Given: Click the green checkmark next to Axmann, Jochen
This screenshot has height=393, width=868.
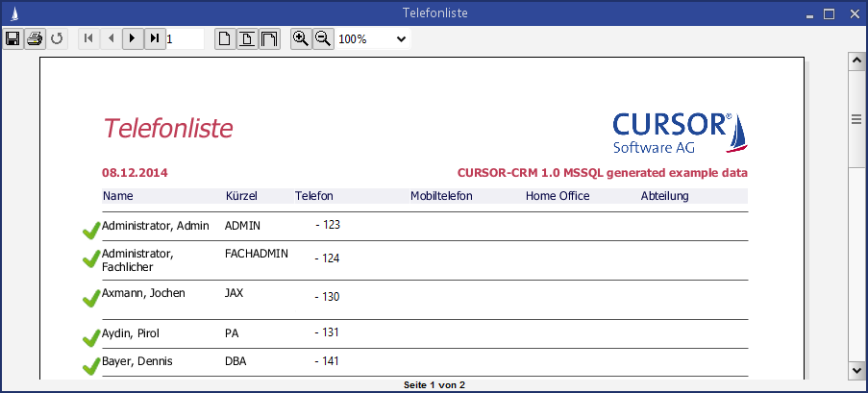Looking at the screenshot, I should coord(91,299).
